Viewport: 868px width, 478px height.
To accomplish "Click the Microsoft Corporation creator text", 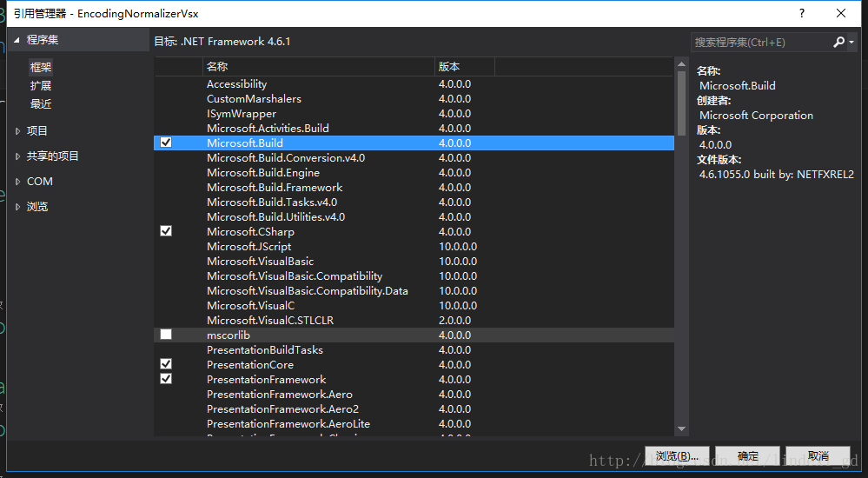I will (x=756, y=116).
